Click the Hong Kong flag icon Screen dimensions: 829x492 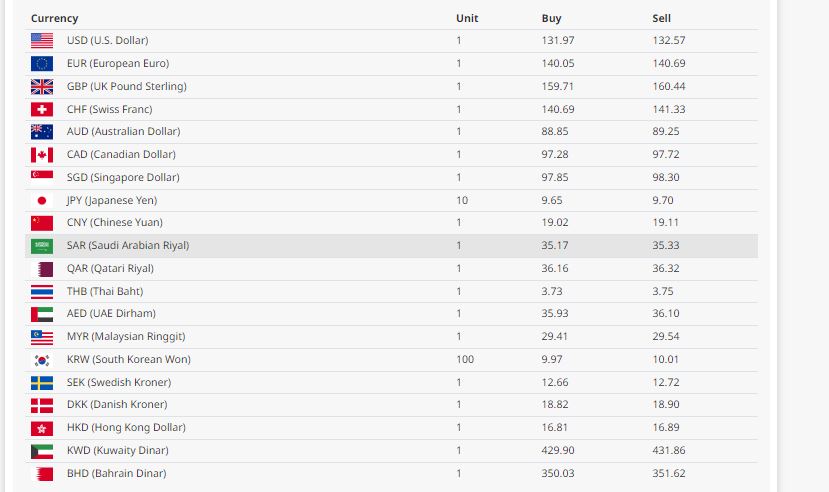click(x=42, y=427)
